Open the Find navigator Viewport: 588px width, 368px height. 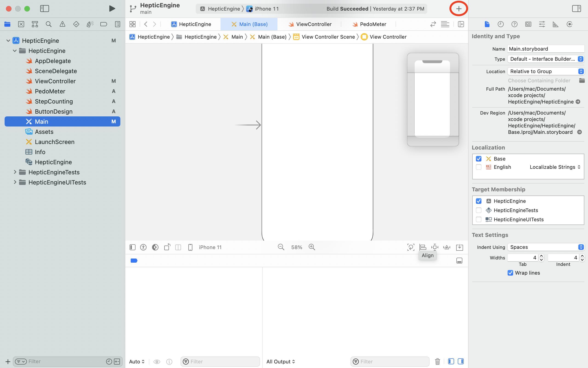pos(49,24)
